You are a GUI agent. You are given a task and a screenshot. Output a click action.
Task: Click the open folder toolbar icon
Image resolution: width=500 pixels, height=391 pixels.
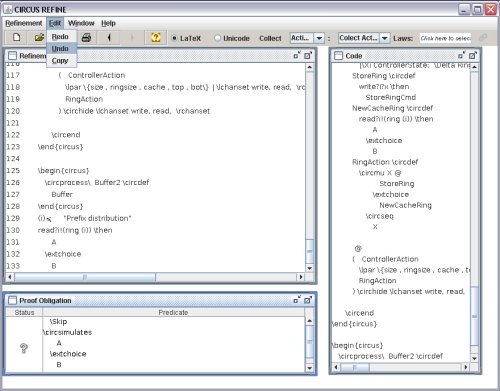pos(39,37)
